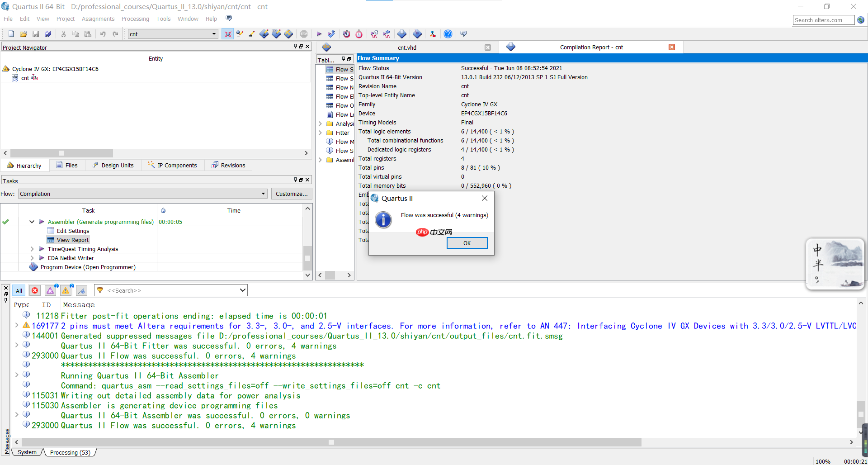Open the Flow dropdown showing Compilation
This screenshot has width=868, height=465.
(264, 194)
